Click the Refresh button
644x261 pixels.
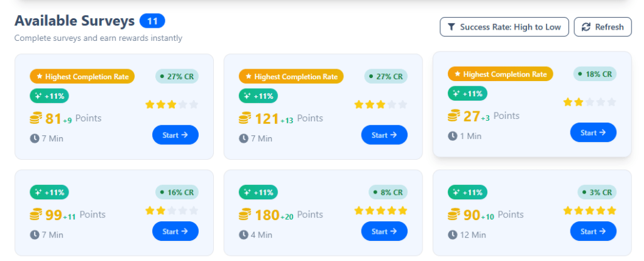click(602, 27)
